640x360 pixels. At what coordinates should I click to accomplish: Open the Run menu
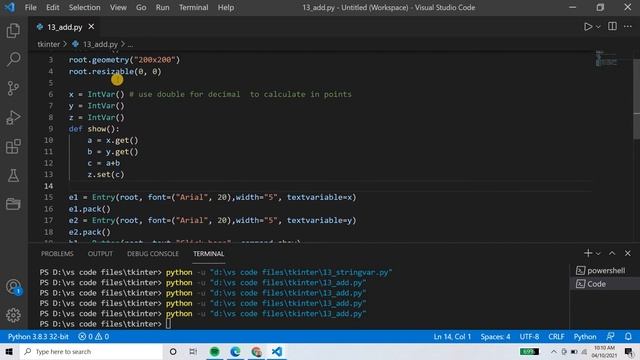coord(162,7)
